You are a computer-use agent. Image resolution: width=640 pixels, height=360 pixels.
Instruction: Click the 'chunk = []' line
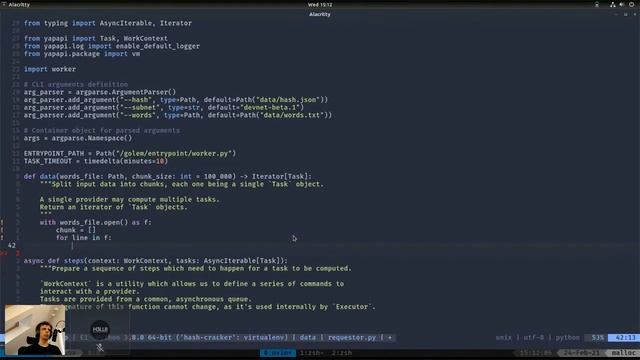[76, 230]
